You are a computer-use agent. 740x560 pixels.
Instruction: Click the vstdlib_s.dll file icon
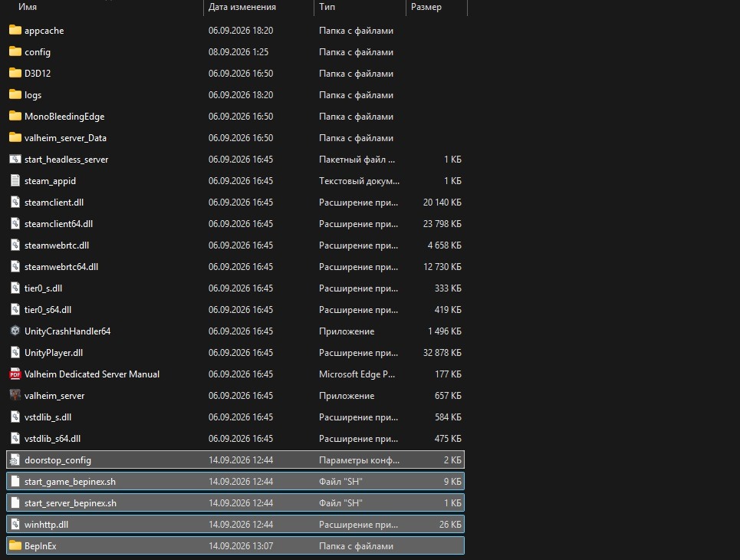point(15,417)
